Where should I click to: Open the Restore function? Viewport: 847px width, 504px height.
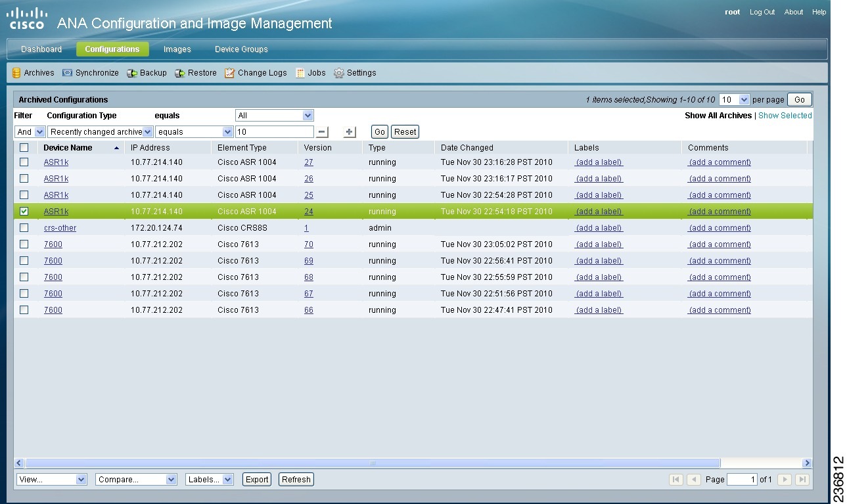tap(195, 73)
